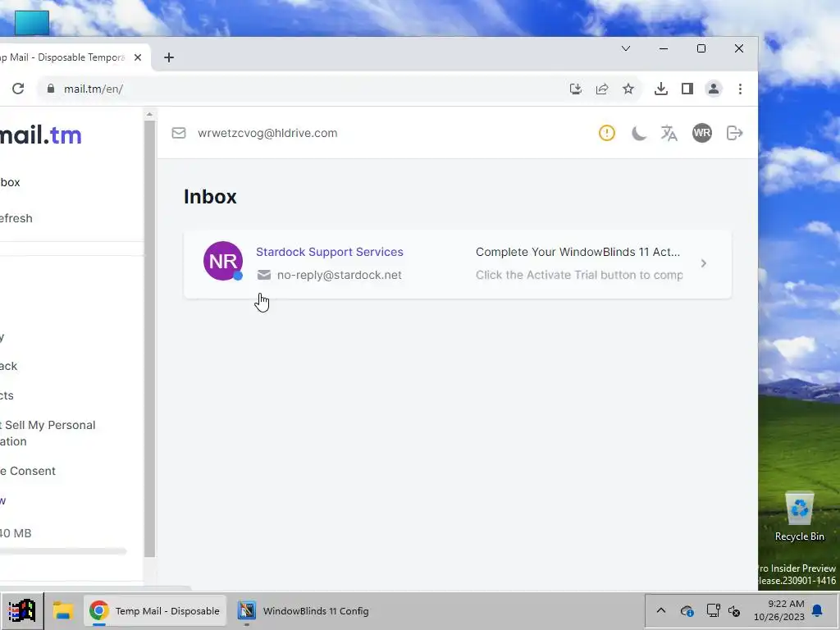Log out using exit icon
The height and width of the screenshot is (630, 840).
click(734, 133)
